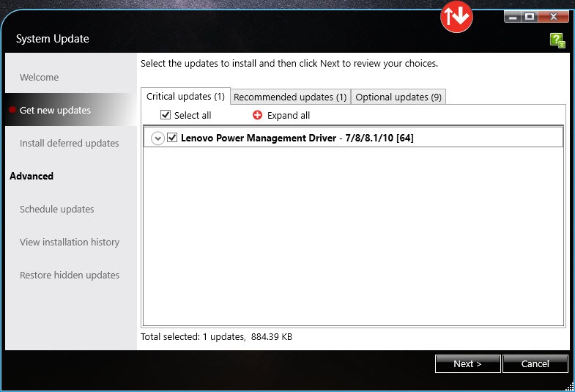
Task: Uncheck Lenovo Power Management Driver checkbox
Action: [172, 138]
